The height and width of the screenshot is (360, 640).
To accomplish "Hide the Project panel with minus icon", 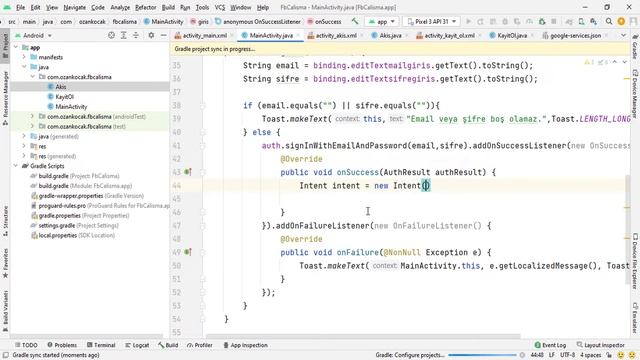I will point(163,36).
